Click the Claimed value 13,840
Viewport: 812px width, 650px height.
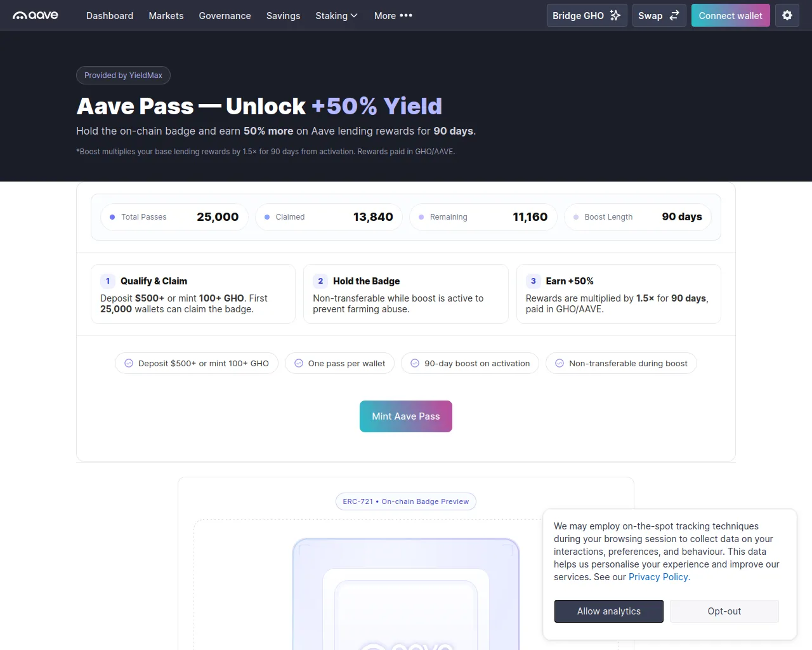[x=373, y=217]
